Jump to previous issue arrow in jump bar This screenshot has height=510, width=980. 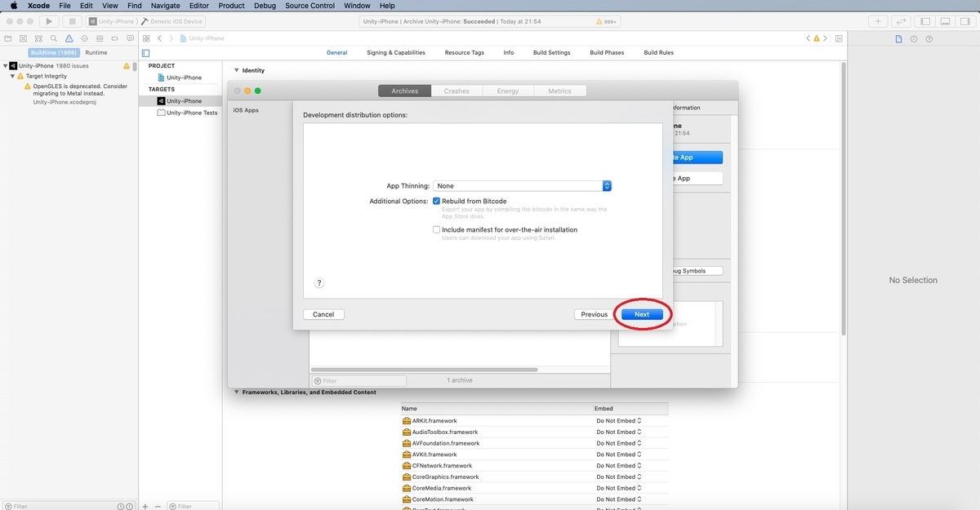(x=808, y=38)
